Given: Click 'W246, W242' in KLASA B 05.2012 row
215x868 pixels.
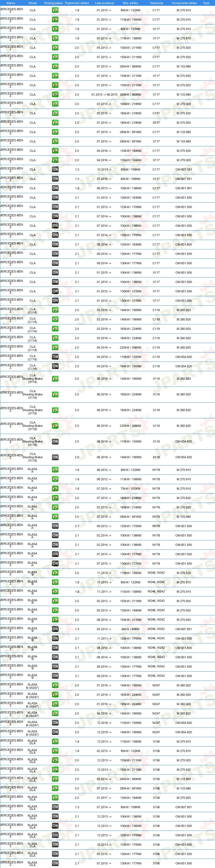Looking at the screenshot, I should pos(156,601).
